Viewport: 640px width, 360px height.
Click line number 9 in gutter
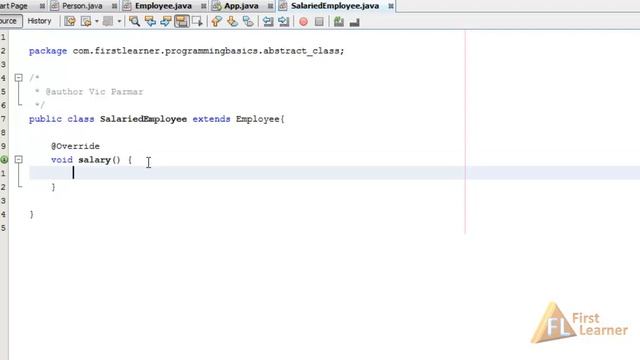(x=3, y=146)
